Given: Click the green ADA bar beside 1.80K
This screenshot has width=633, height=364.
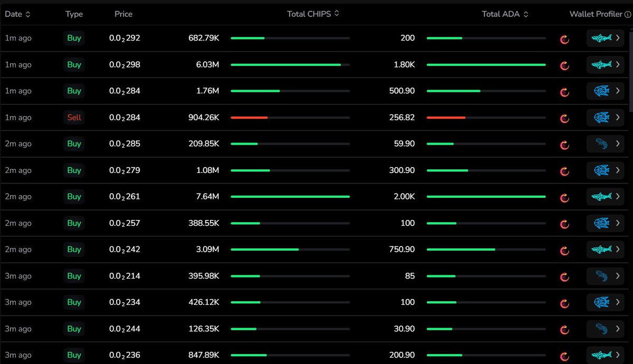Looking at the screenshot, I should coord(486,64).
